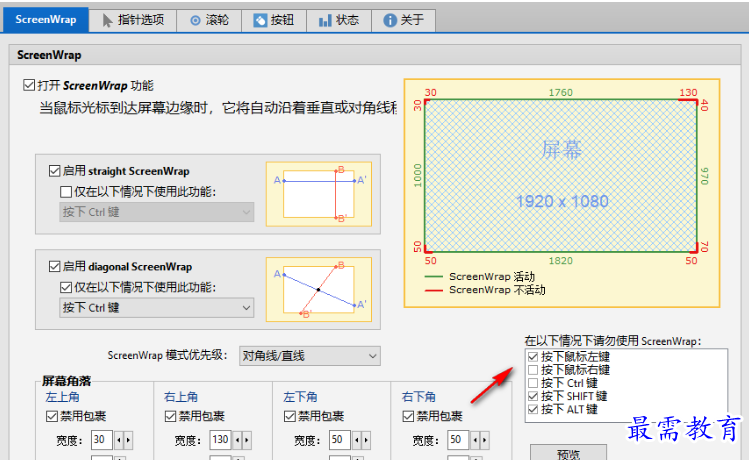
Task: Decrease 右下角 width with left arrow
Action: 475,440
